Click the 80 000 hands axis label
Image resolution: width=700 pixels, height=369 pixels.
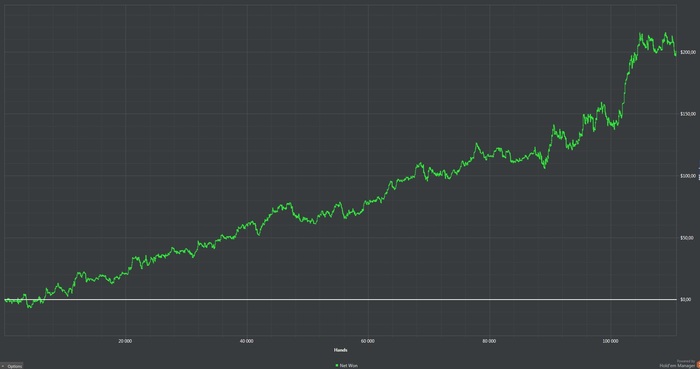point(489,341)
